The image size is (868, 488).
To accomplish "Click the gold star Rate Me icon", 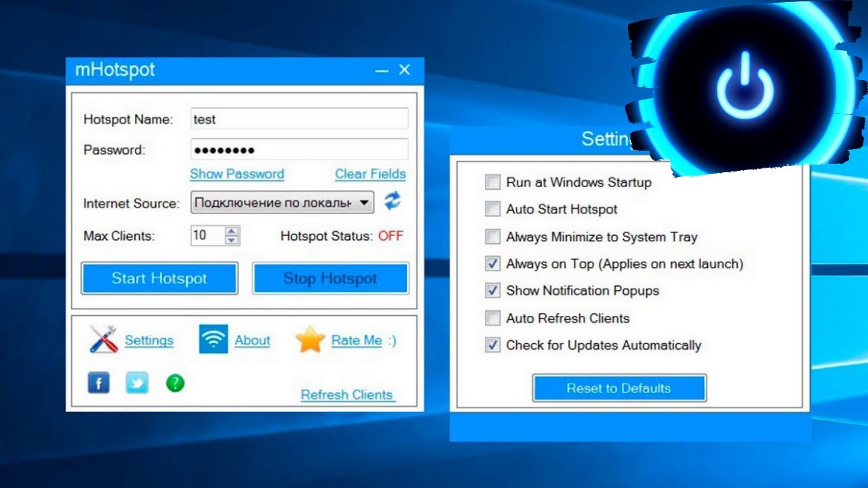I will point(311,340).
